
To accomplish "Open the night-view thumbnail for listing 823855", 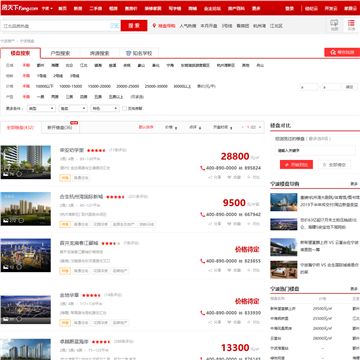I will [x=26, y=255].
